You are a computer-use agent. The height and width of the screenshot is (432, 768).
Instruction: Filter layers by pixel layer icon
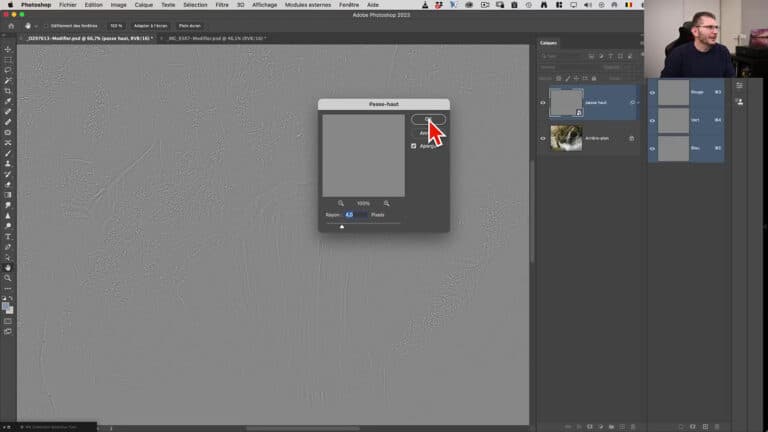coord(592,56)
